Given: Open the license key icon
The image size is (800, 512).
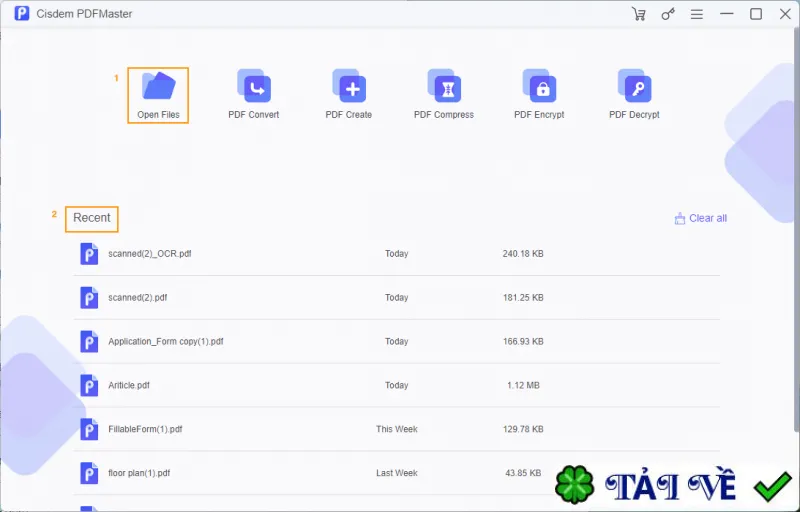Looking at the screenshot, I should tap(668, 14).
